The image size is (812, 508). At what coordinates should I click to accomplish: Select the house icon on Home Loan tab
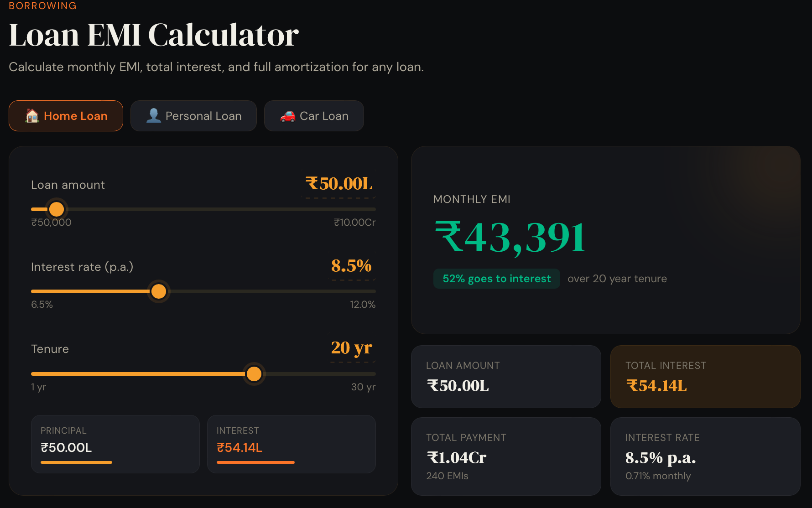click(31, 116)
